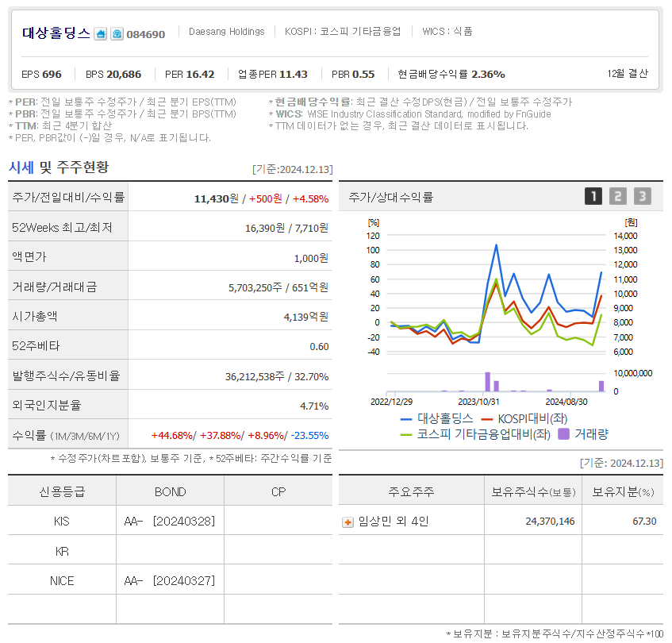Click the CP column header
The height and width of the screenshot is (643, 672).
click(278, 492)
